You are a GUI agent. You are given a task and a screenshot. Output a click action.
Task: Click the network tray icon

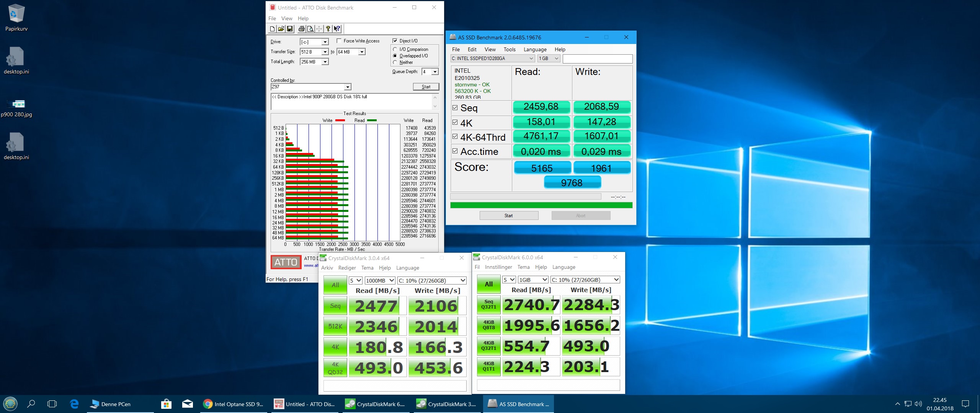[x=908, y=404]
